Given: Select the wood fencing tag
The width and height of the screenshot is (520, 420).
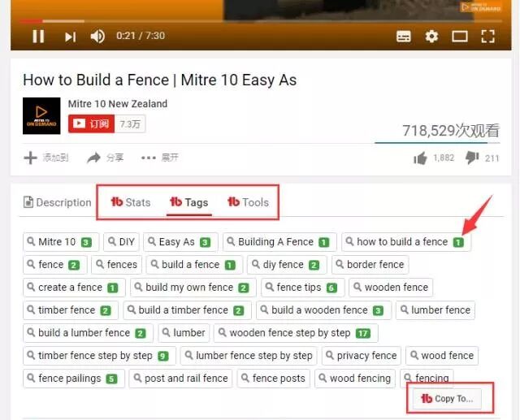Looking at the screenshot, I should pos(355,379).
